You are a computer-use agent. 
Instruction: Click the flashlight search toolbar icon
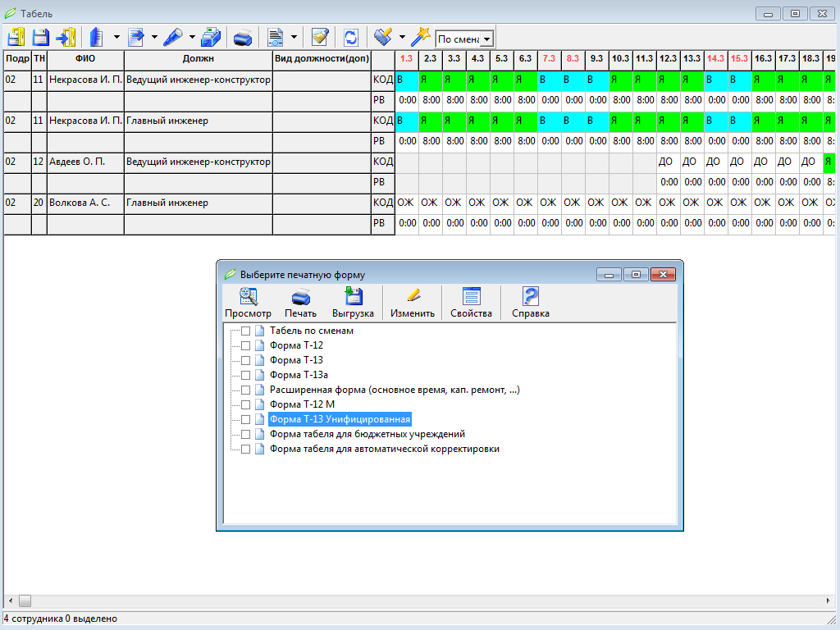click(x=173, y=37)
